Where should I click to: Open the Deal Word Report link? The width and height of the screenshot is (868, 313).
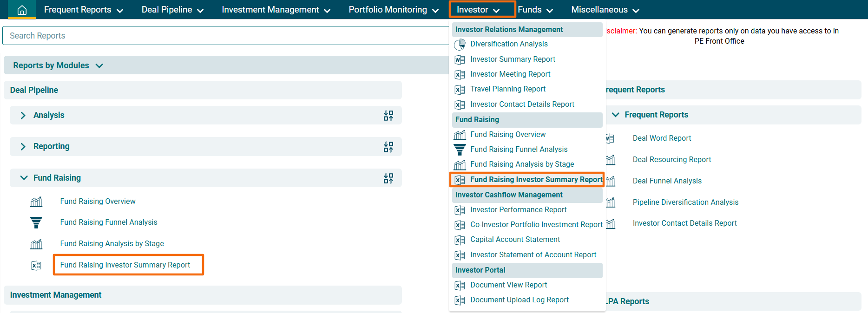(x=662, y=138)
